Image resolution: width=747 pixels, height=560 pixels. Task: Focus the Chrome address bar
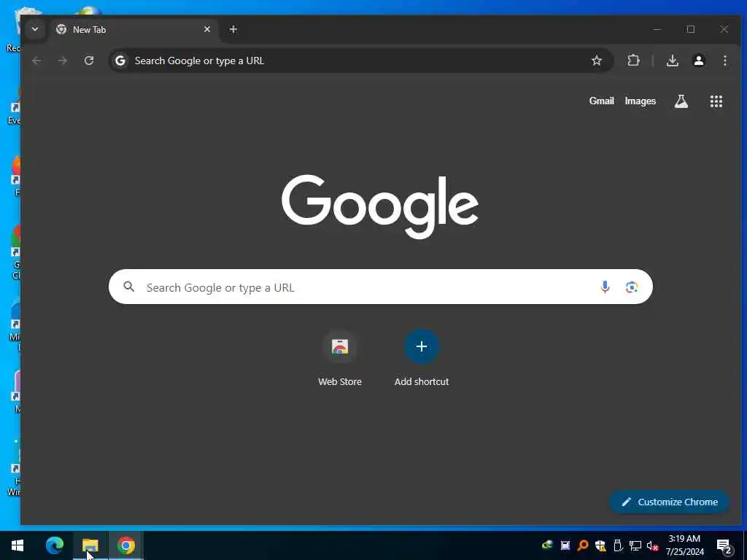click(361, 61)
